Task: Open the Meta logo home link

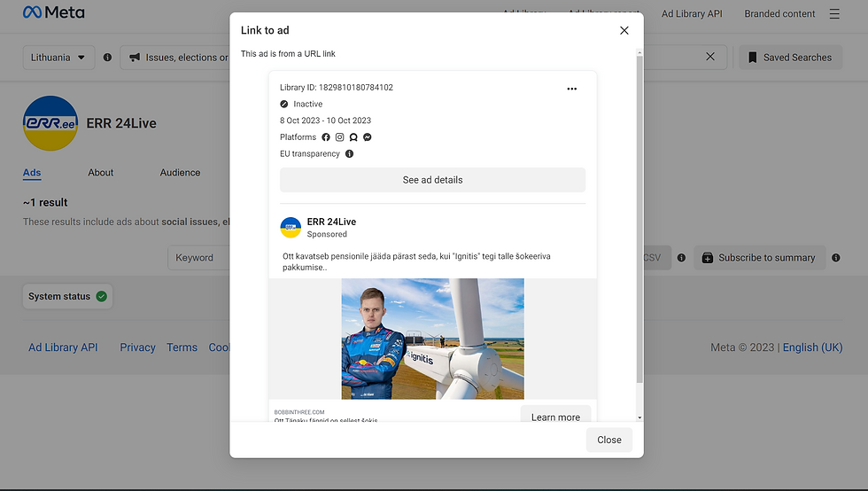Action: coord(54,12)
